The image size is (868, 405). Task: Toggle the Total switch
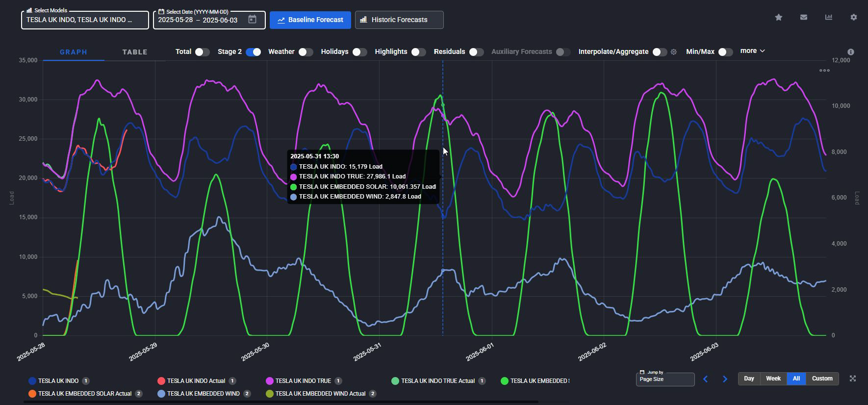[x=202, y=52]
